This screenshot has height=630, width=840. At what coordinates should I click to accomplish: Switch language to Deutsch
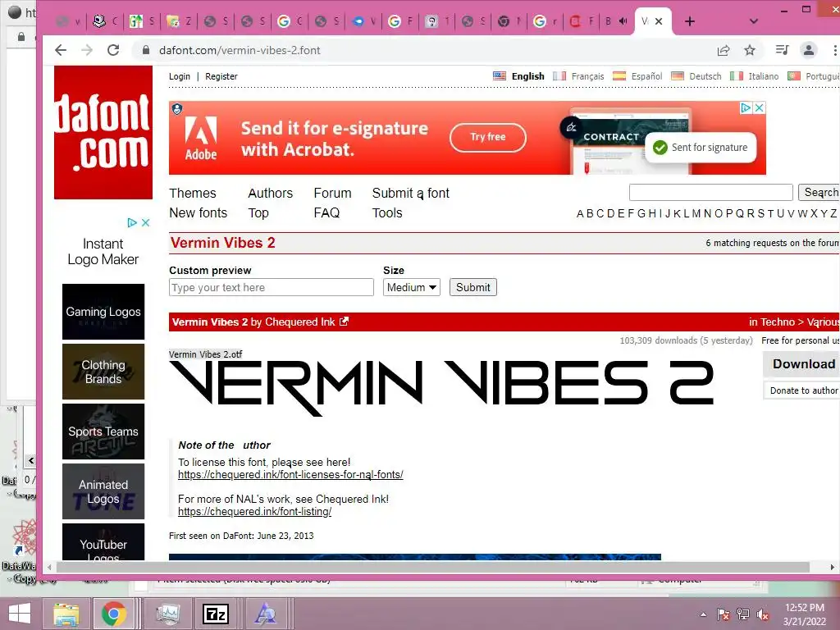click(705, 76)
